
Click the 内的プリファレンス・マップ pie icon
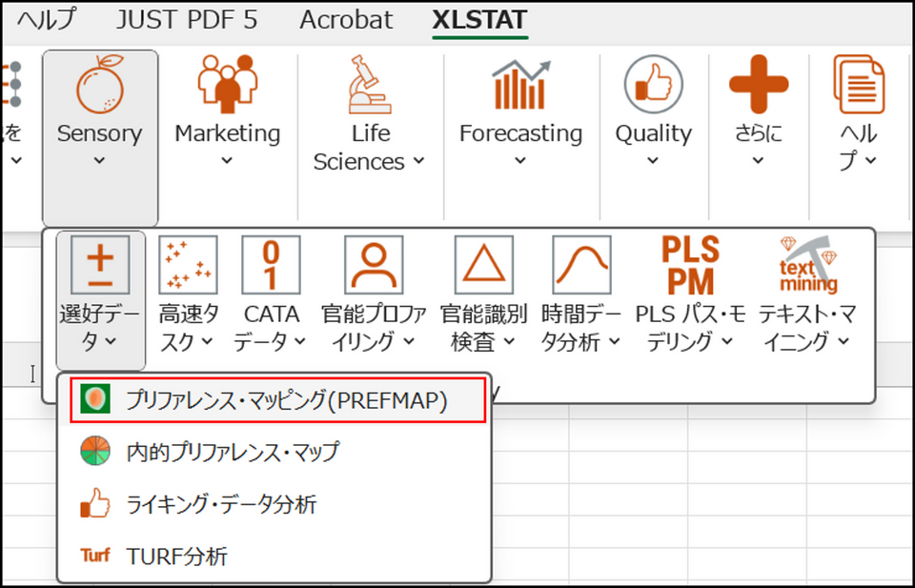coord(95,451)
